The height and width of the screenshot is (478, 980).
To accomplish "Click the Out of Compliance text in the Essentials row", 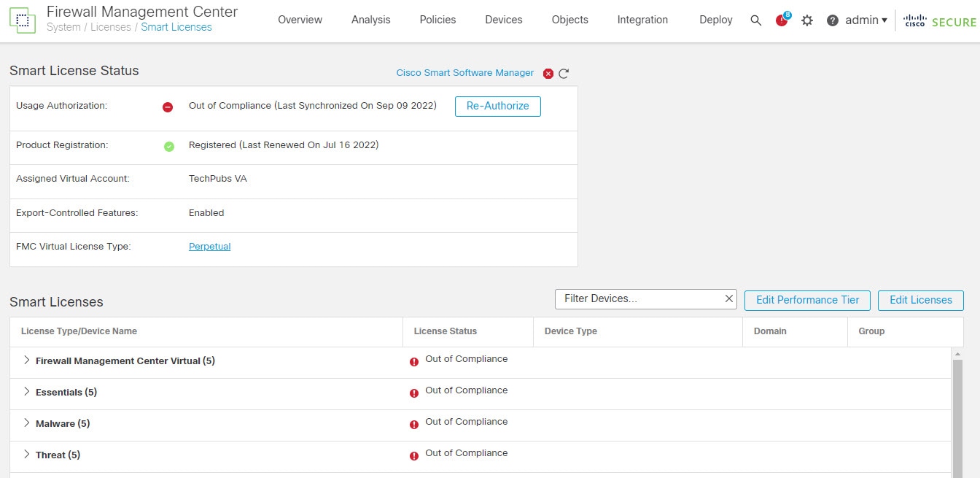I will pos(467,390).
